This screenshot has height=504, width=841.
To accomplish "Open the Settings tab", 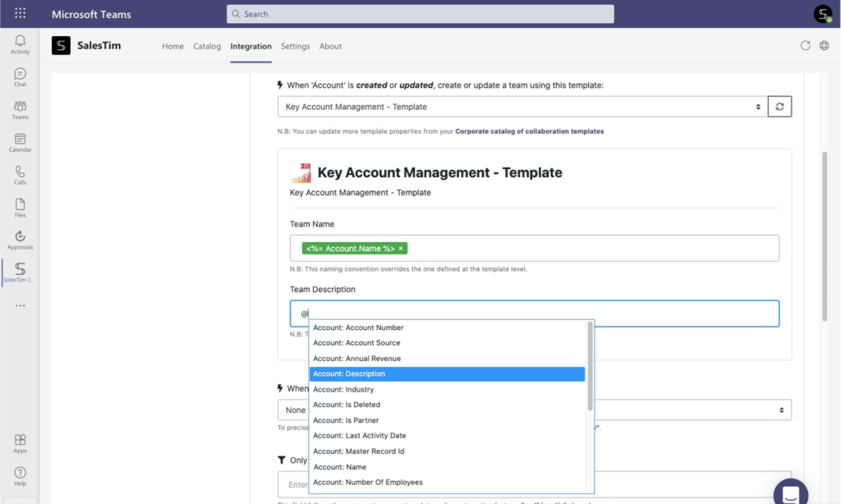I will coord(296,46).
